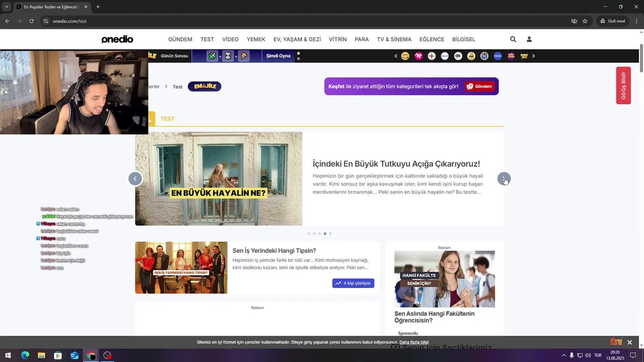Reload the page in Chrome
Viewport: 644px width, 362px height.
[31, 21]
